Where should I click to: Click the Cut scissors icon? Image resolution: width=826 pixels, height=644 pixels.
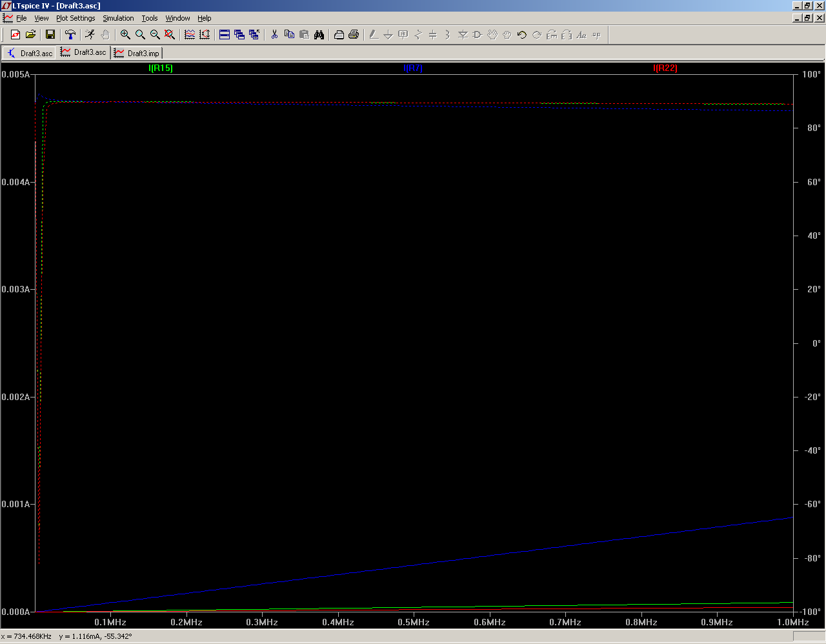coord(274,35)
